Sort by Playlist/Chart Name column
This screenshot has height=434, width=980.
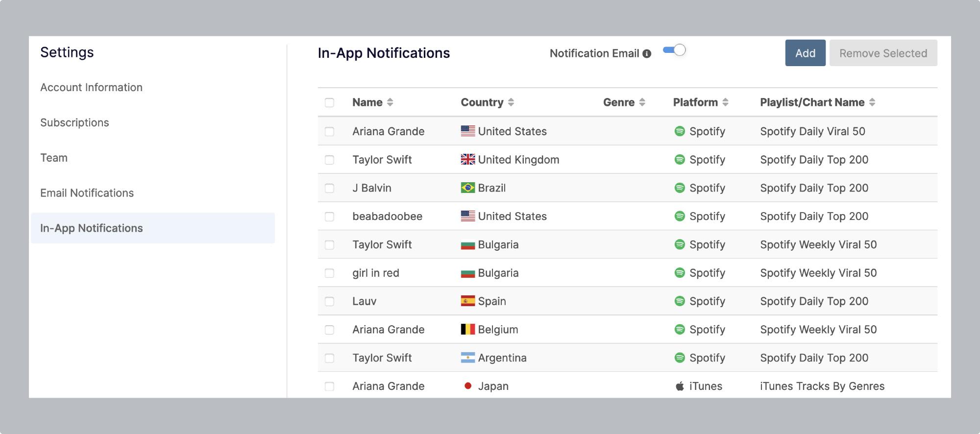(872, 102)
